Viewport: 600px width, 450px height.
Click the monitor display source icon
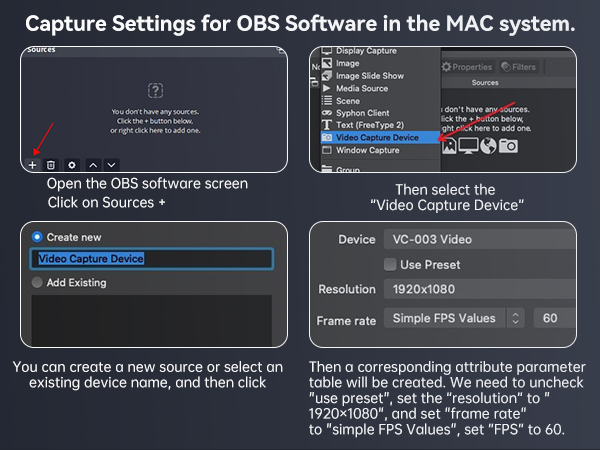coord(468,145)
